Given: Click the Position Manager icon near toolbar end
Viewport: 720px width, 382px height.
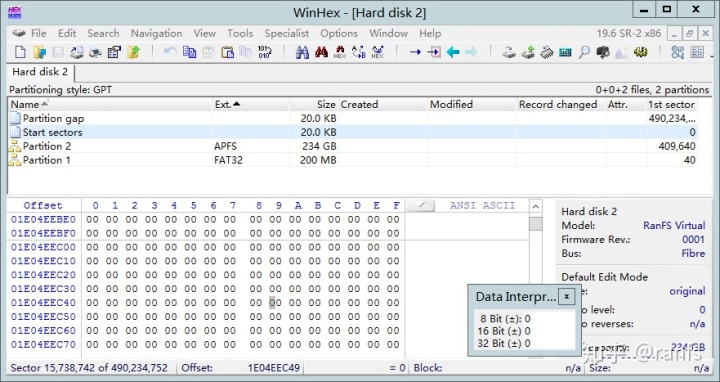Looking at the screenshot, I should [x=678, y=52].
